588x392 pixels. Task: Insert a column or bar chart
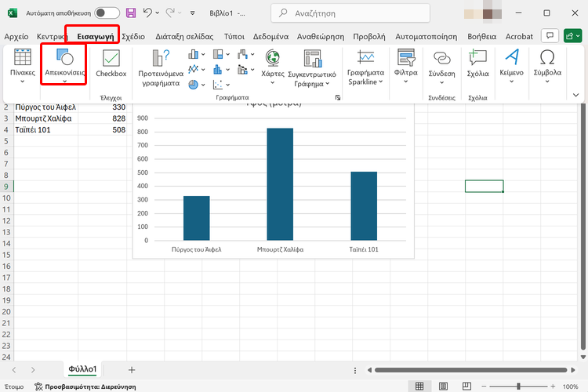(193, 54)
